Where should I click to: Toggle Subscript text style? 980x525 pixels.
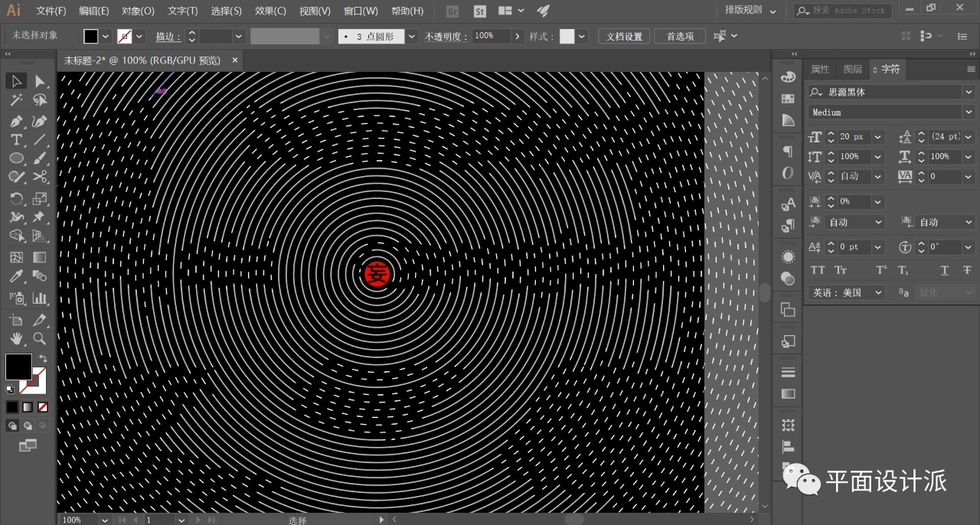point(903,270)
